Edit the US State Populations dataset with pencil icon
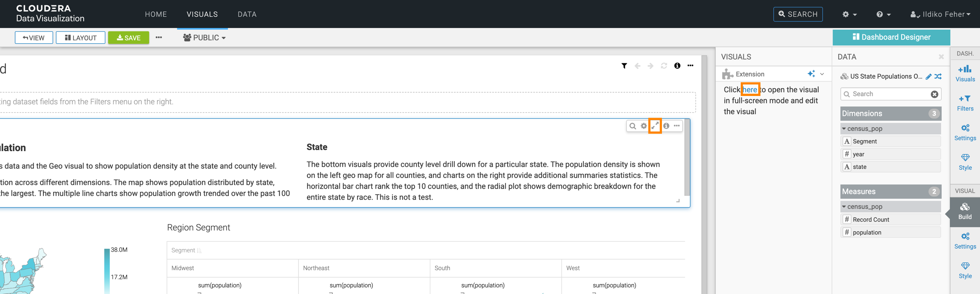 click(929, 76)
